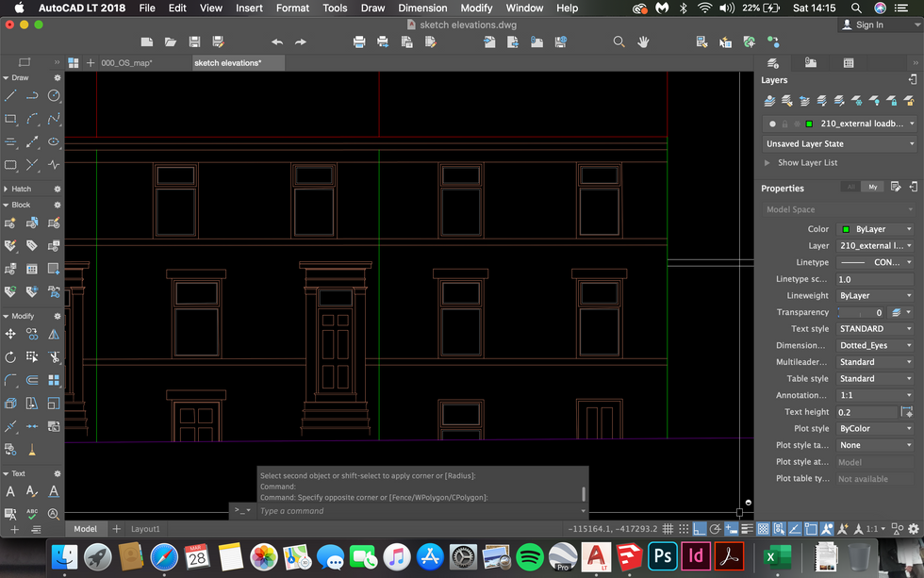
Task: Click the Plot printer icon
Action: pyautogui.click(x=359, y=41)
